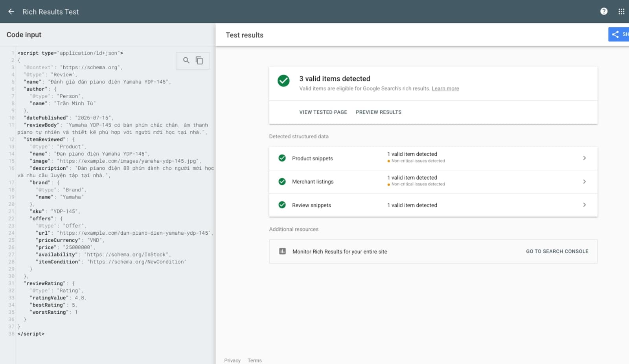Click the green checkmark beside Product snippets
Screen dimensions: 629x364
(x=282, y=158)
